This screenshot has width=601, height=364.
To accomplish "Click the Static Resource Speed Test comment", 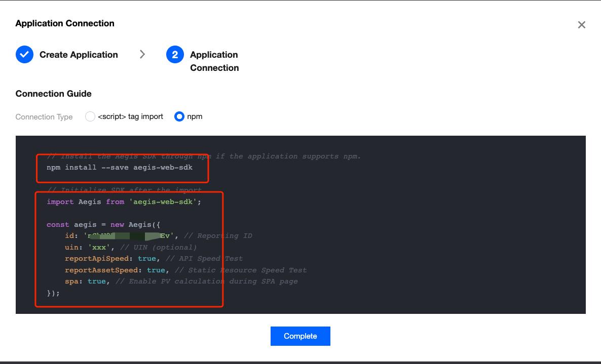I will pyautogui.click(x=241, y=270).
